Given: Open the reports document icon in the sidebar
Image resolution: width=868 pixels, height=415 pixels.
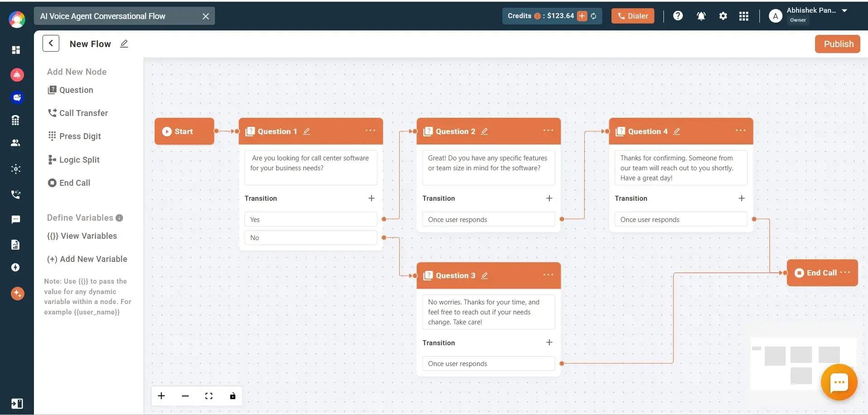Looking at the screenshot, I should (x=16, y=244).
